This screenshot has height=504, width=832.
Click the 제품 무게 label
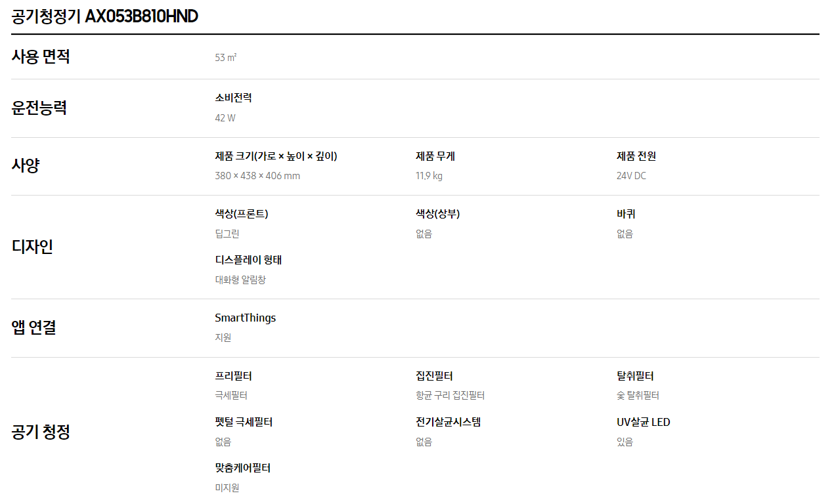(x=435, y=156)
